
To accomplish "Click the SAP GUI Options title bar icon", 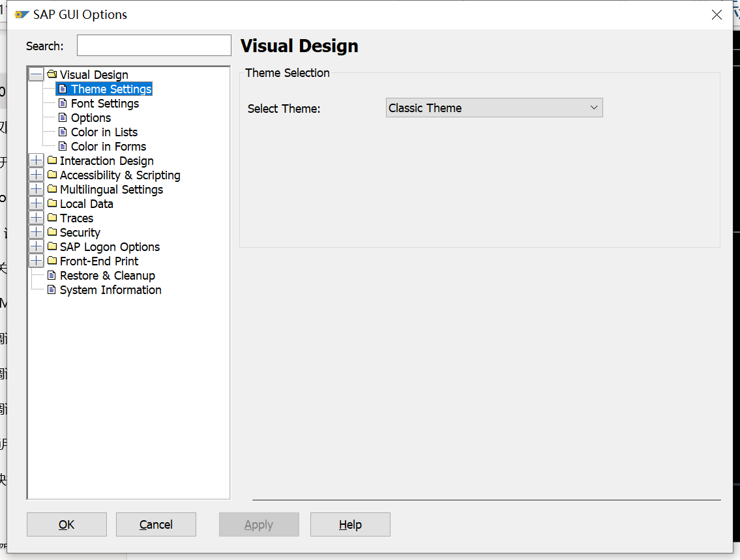I will click(22, 14).
